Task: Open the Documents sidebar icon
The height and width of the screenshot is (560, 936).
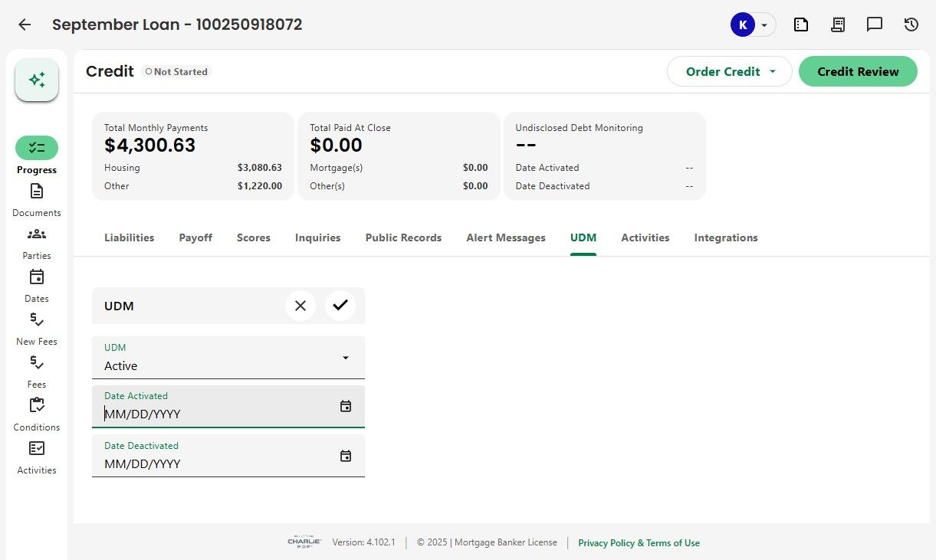Action: coord(37,192)
